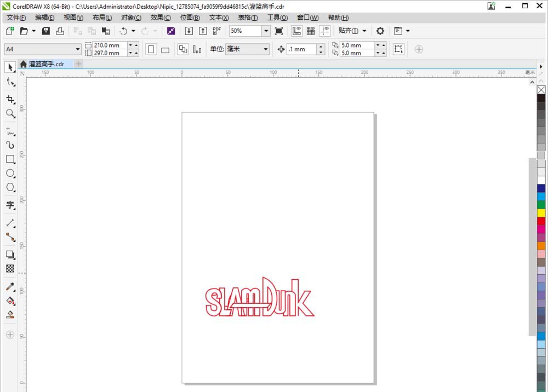
Task: Toggle show rulers button
Action: pos(296,31)
